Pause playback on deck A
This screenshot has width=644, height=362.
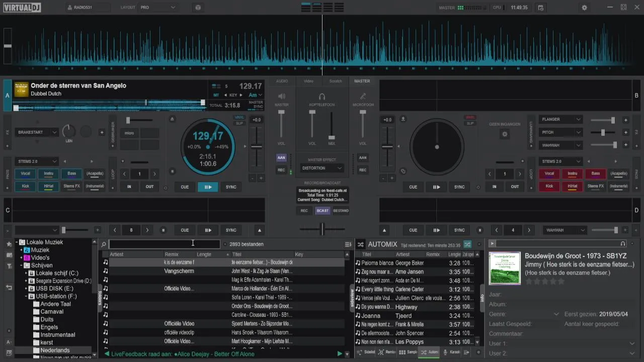208,187
